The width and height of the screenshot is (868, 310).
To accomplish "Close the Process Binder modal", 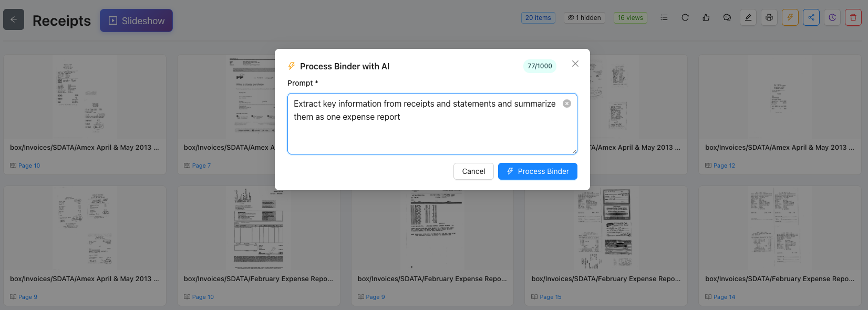I will point(575,64).
